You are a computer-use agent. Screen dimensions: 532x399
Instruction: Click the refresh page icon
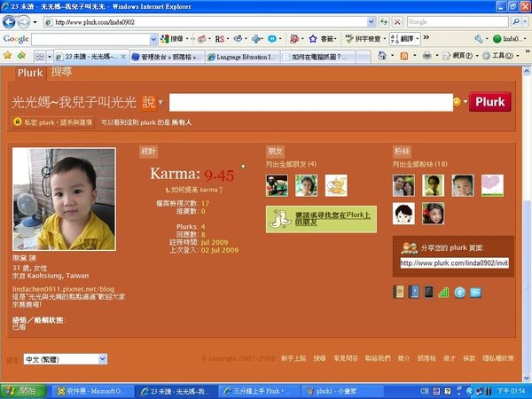[x=384, y=22]
